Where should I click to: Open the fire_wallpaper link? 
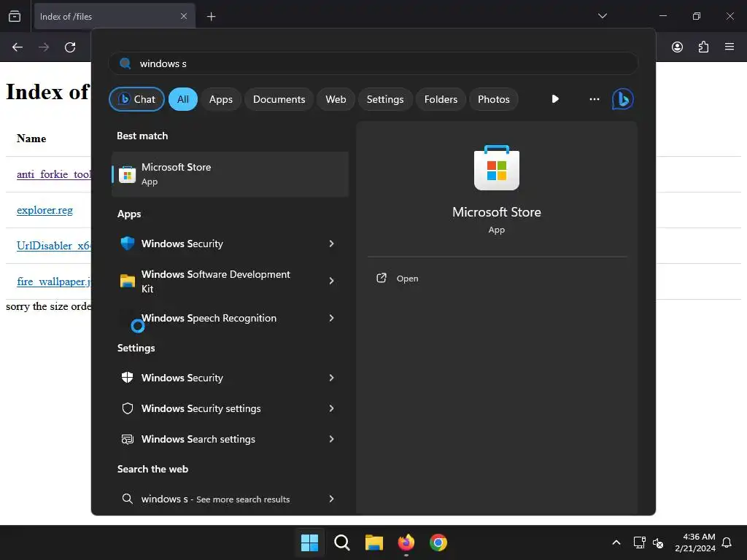point(54,281)
